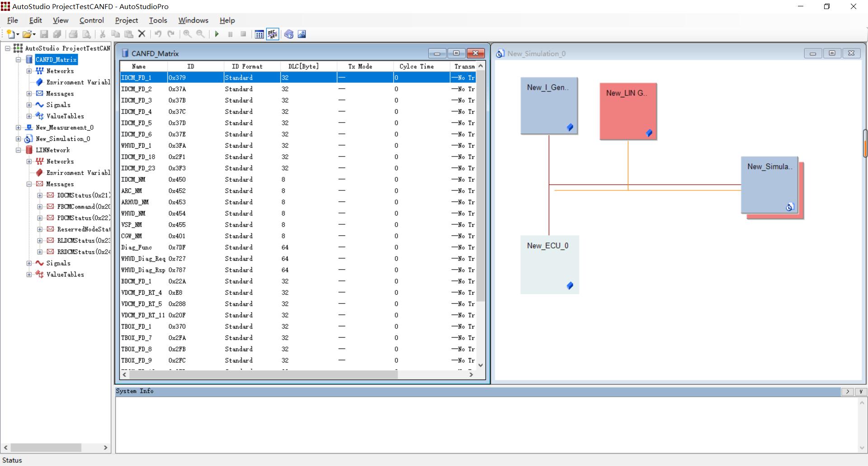This screenshot has width=868, height=466.
Task: Open the dropdown arrow beside Open folder icon
Action: 34,34
